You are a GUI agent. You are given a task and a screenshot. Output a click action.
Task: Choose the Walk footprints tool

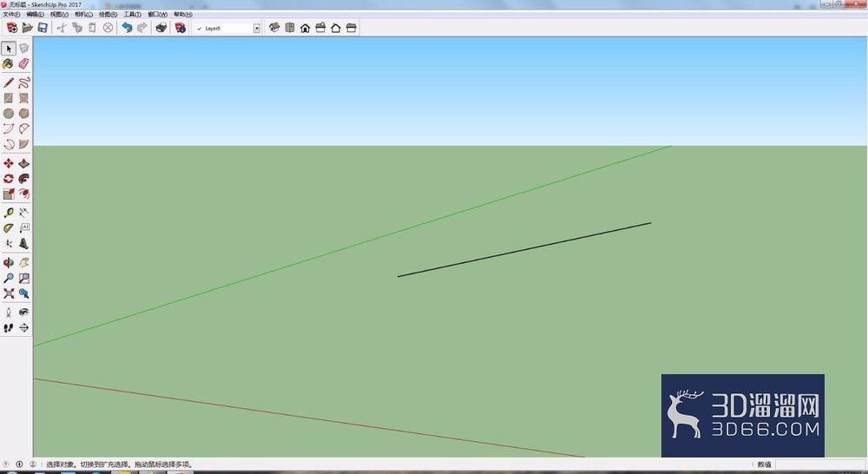[x=9, y=328]
